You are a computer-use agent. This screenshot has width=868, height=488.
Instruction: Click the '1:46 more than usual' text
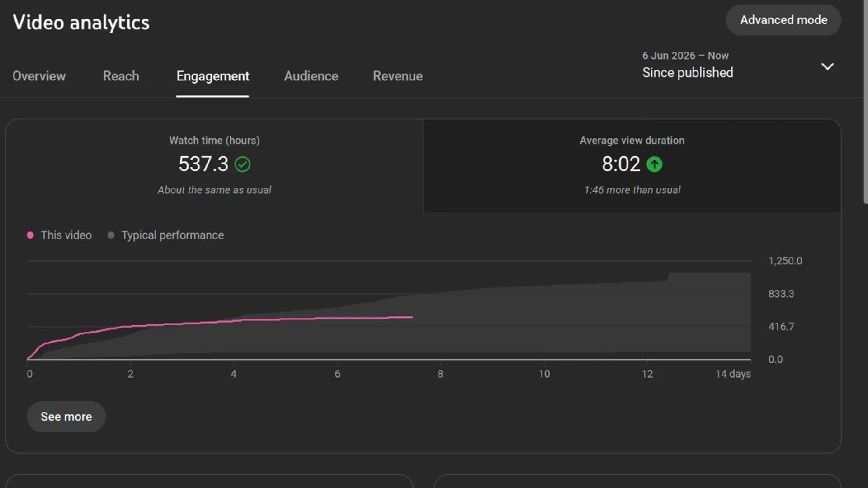pyautogui.click(x=632, y=190)
